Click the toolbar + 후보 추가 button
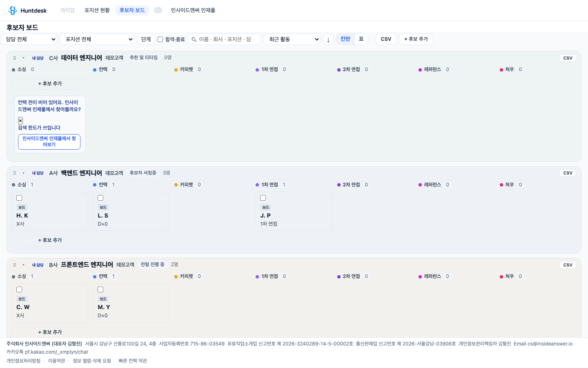The image size is (588, 368). pos(416,39)
